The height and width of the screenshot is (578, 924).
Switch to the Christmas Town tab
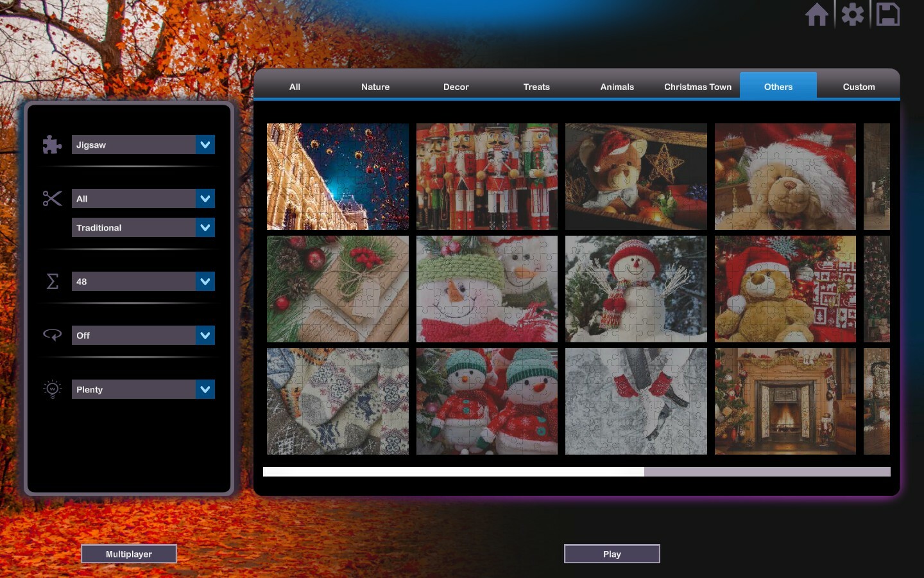click(697, 86)
